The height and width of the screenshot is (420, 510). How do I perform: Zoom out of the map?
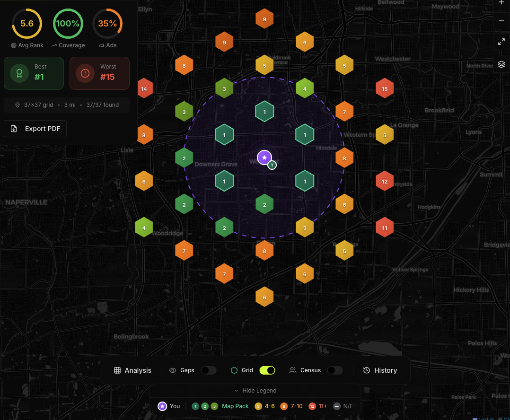coord(501,21)
